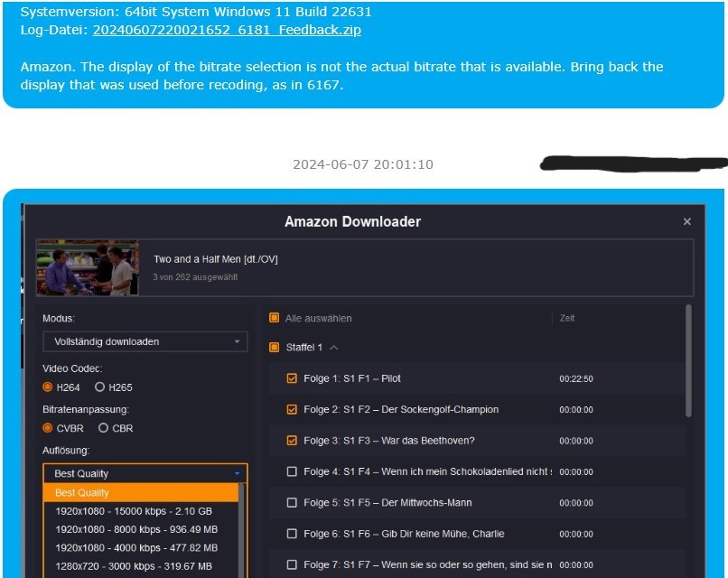Click the '3 von 262 ausgewählt' text
This screenshot has height=578, width=728.
pos(195,277)
